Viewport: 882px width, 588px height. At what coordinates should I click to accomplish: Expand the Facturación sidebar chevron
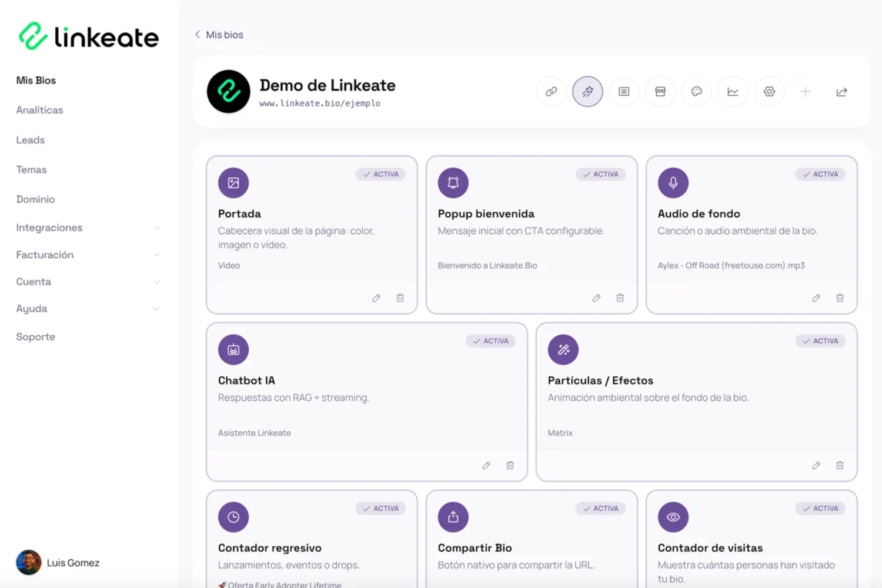coord(156,255)
